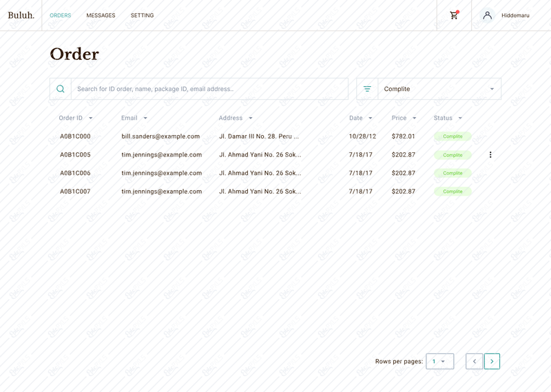Open the shopping cart icon

[x=454, y=15]
